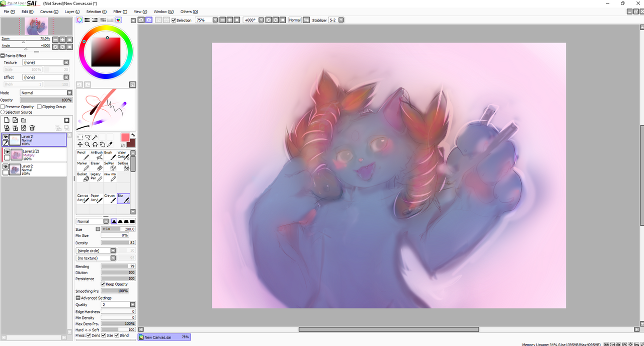
Task: Select the Move tool
Action: click(80, 144)
